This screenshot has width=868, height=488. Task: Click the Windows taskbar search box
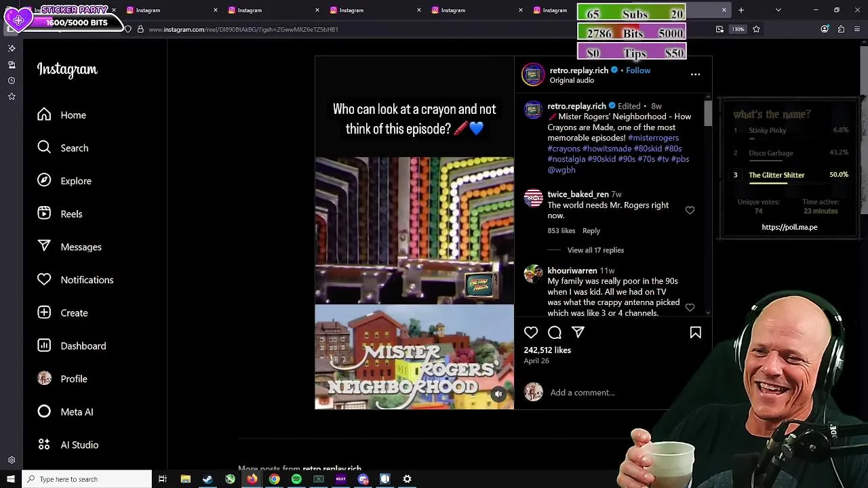tap(87, 479)
